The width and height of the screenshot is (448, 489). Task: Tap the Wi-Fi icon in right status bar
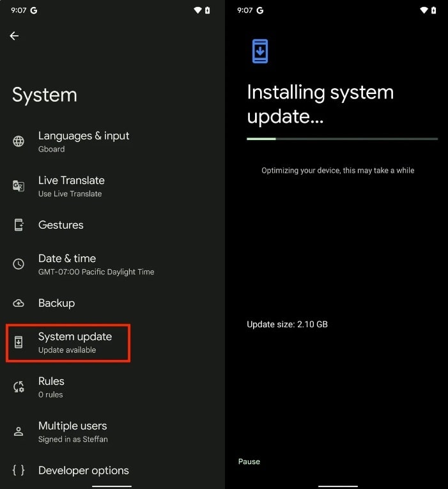point(424,10)
